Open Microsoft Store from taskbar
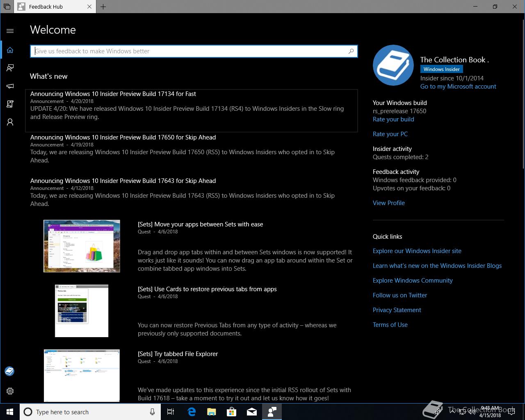525x420 pixels. (232, 412)
